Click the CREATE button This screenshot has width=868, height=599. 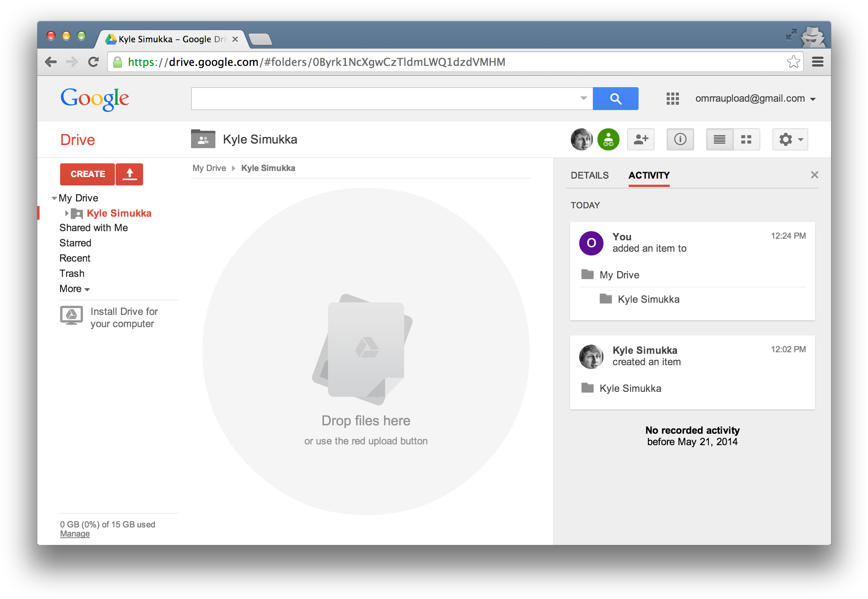coord(88,174)
